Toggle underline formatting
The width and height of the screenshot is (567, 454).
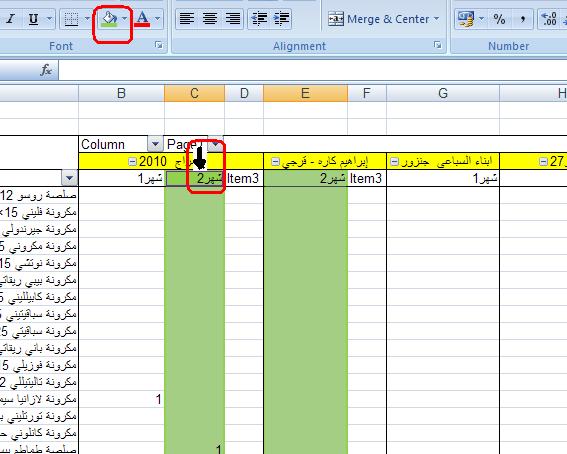(x=34, y=19)
